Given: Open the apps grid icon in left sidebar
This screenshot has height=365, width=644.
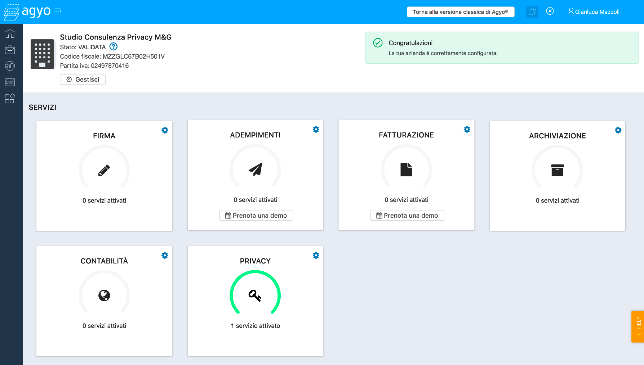Looking at the screenshot, I should (10, 98).
